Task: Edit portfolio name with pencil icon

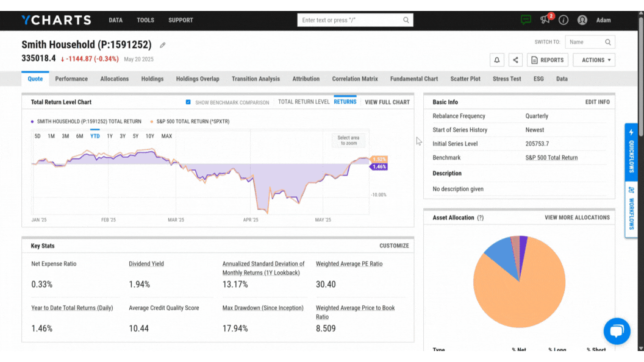Action: pos(163,45)
